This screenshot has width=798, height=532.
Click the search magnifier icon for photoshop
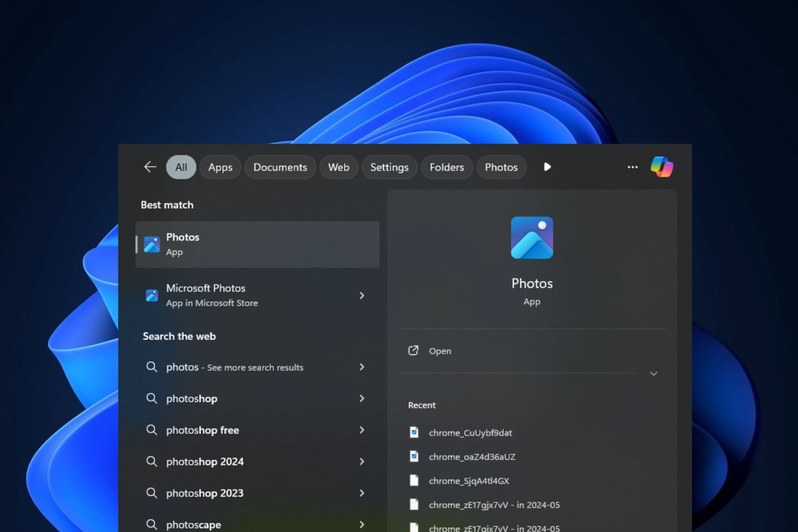click(152, 398)
